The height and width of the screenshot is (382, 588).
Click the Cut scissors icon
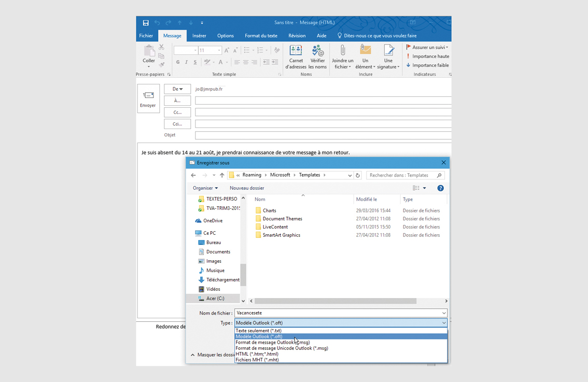point(161,47)
